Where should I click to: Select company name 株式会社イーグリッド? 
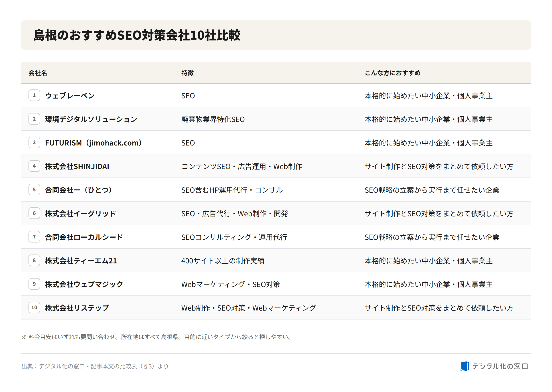tap(80, 214)
